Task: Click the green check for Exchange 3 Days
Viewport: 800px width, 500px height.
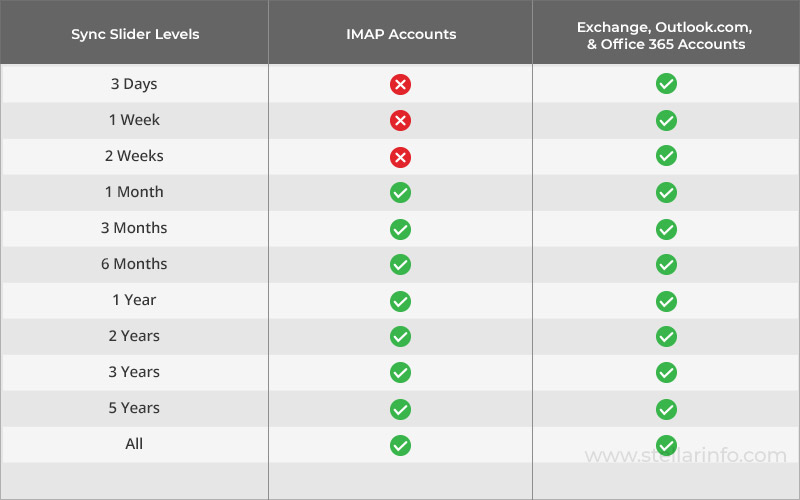Action: pos(666,84)
